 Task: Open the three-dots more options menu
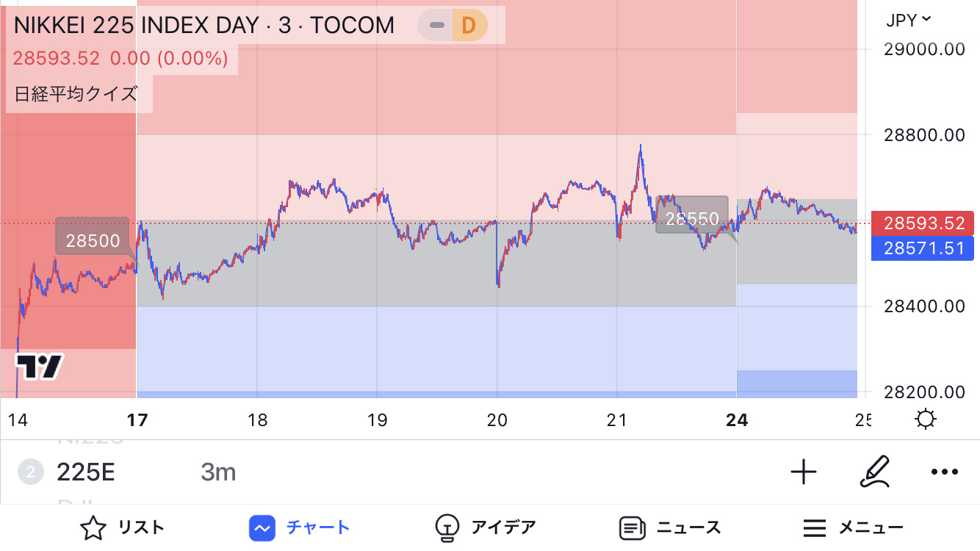click(945, 472)
